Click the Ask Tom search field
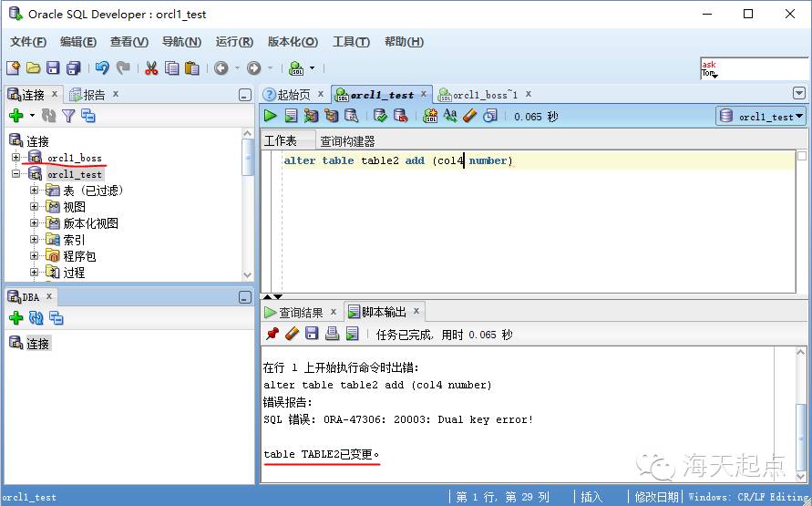Viewport: 812px width, 506px height. (x=754, y=68)
